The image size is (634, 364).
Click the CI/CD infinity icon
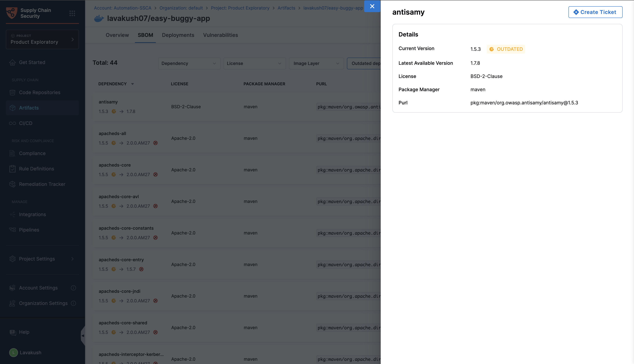[x=12, y=123]
